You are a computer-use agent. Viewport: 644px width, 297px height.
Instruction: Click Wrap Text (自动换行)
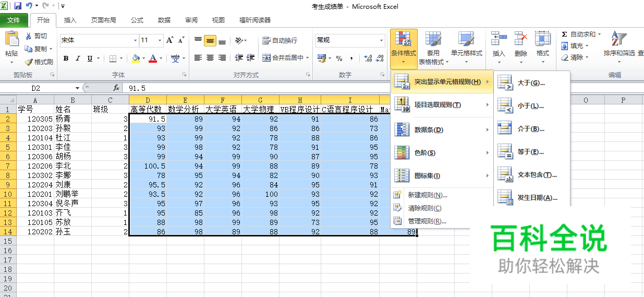(x=280, y=40)
